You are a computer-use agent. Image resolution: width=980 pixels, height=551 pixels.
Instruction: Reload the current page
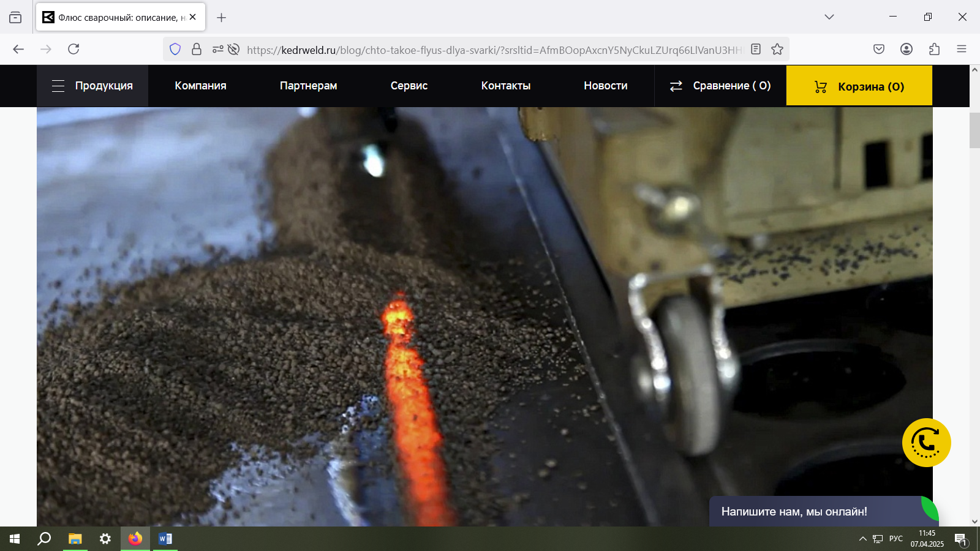point(73,49)
